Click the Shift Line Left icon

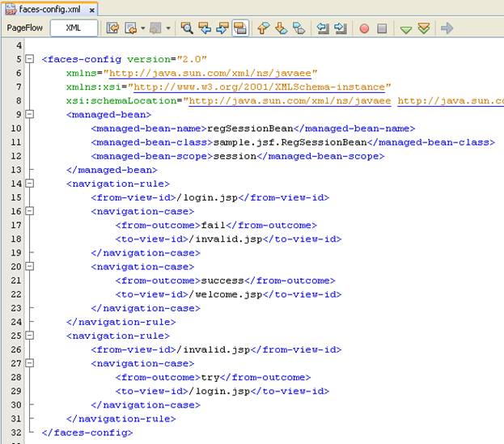coord(323,28)
